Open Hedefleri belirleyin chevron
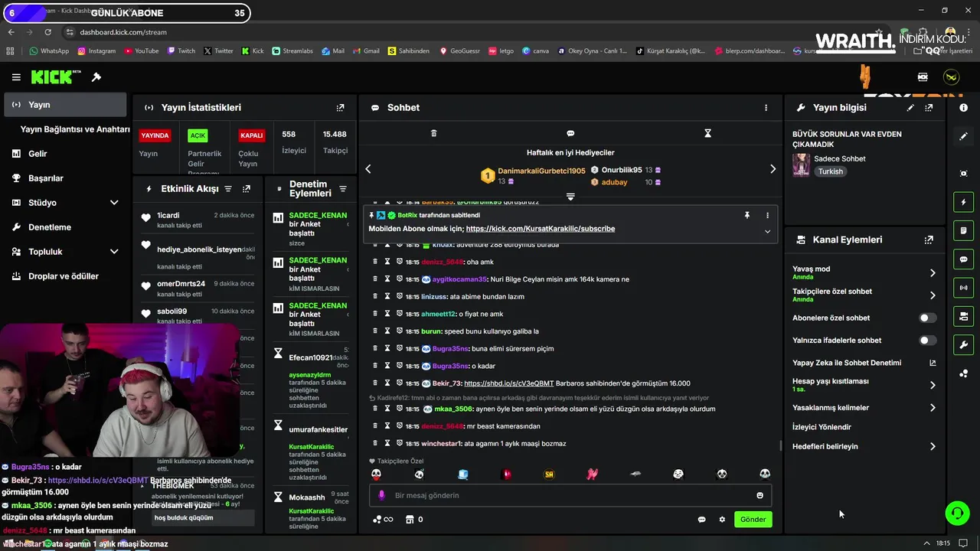 point(933,446)
